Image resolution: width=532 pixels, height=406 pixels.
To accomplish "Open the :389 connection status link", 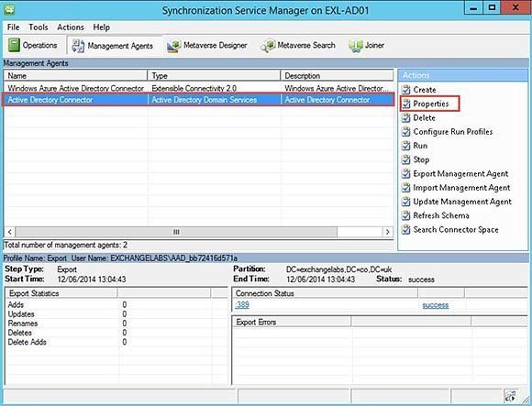I will click(x=242, y=304).
